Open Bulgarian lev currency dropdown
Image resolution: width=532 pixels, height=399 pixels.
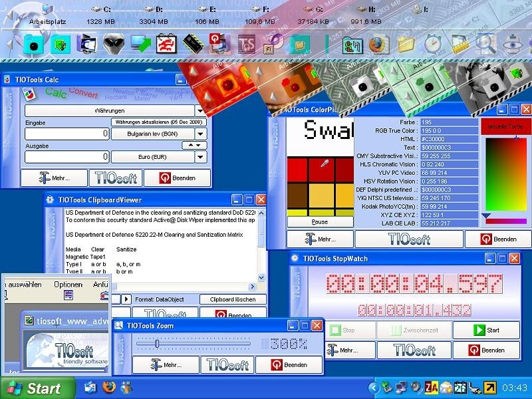[201, 134]
